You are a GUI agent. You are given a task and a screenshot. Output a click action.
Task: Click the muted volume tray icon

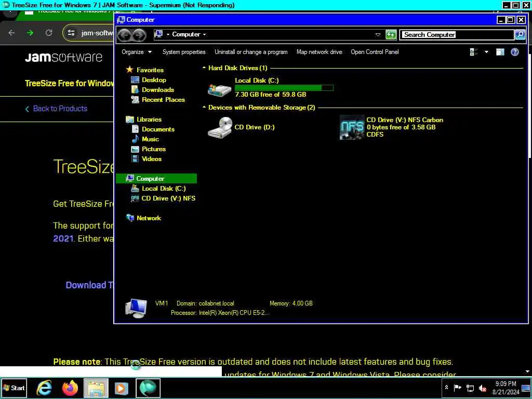tap(483, 388)
